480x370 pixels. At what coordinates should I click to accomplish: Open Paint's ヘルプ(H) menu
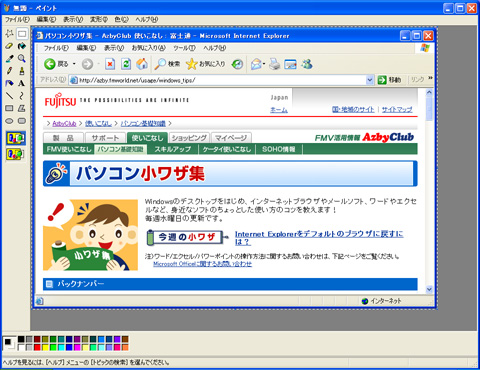coord(146,19)
